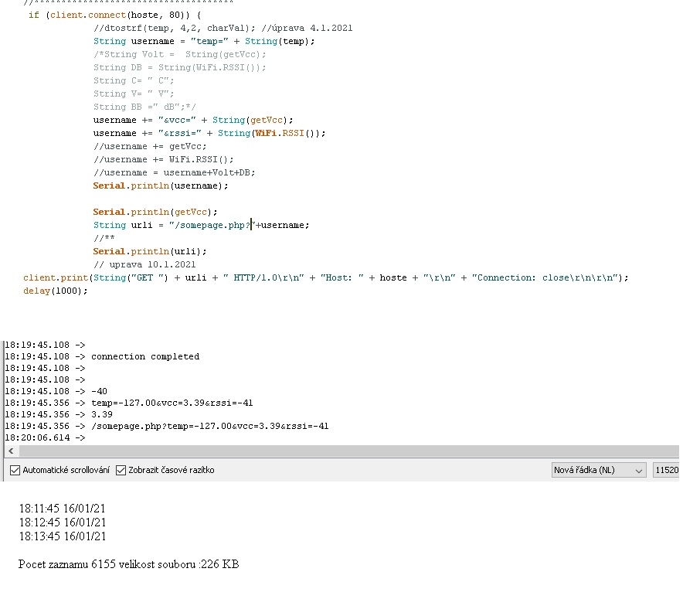Click the Serial.println(urli) statement

(150, 251)
